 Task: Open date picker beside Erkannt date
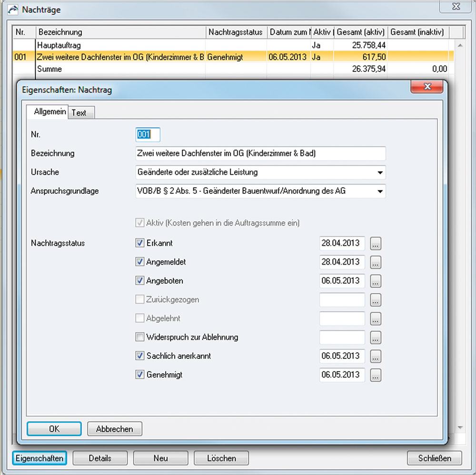coord(376,243)
